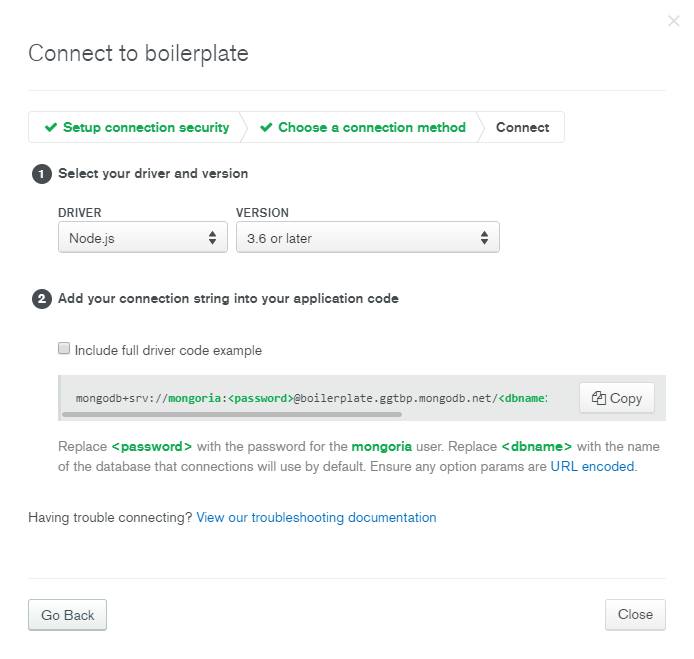Go to Setup connection security step
Image resolution: width=694 pixels, height=659 pixels.
point(138,127)
